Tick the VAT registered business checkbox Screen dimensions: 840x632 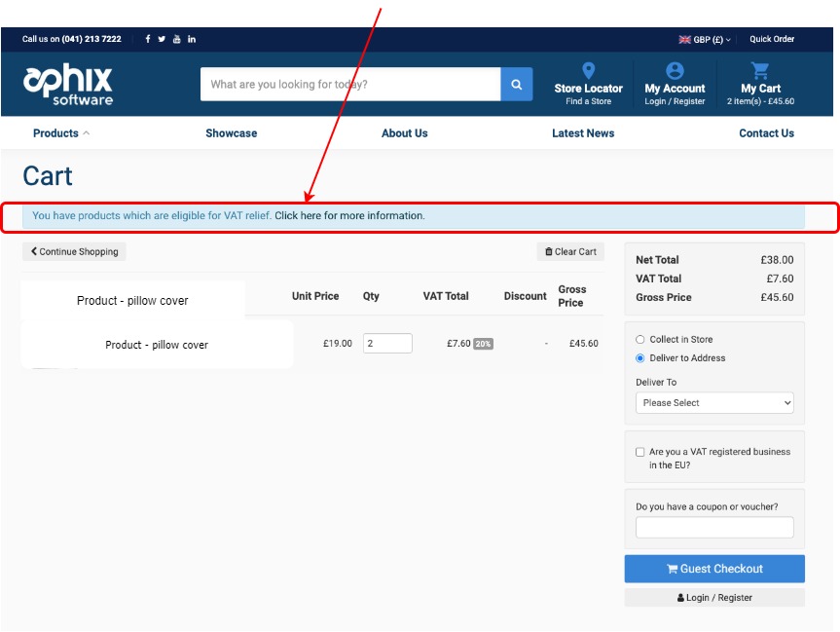[x=639, y=452]
